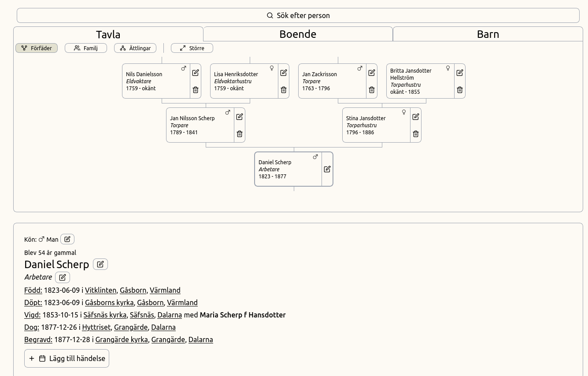Open the Barn tab

pos(488,34)
